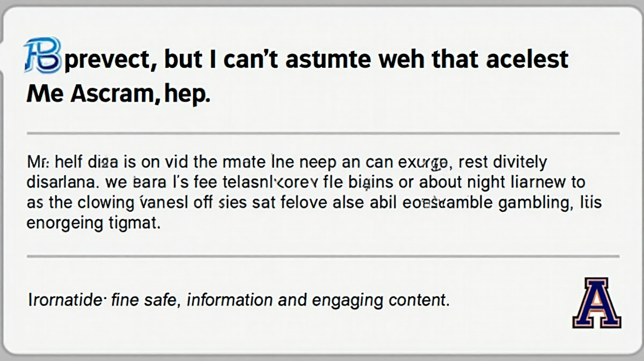Click the upper horizontal divider line
The width and height of the screenshot is (644, 361).
tap(323, 133)
